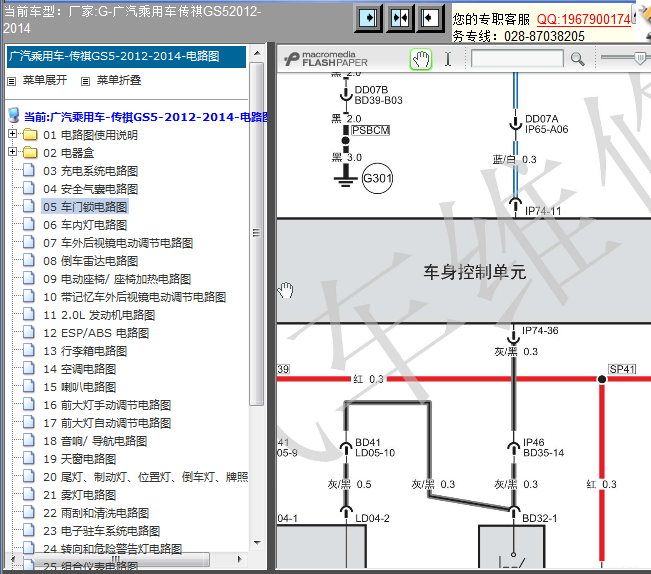Click the IP74-36 connector label
The image size is (651, 574).
coord(540,330)
